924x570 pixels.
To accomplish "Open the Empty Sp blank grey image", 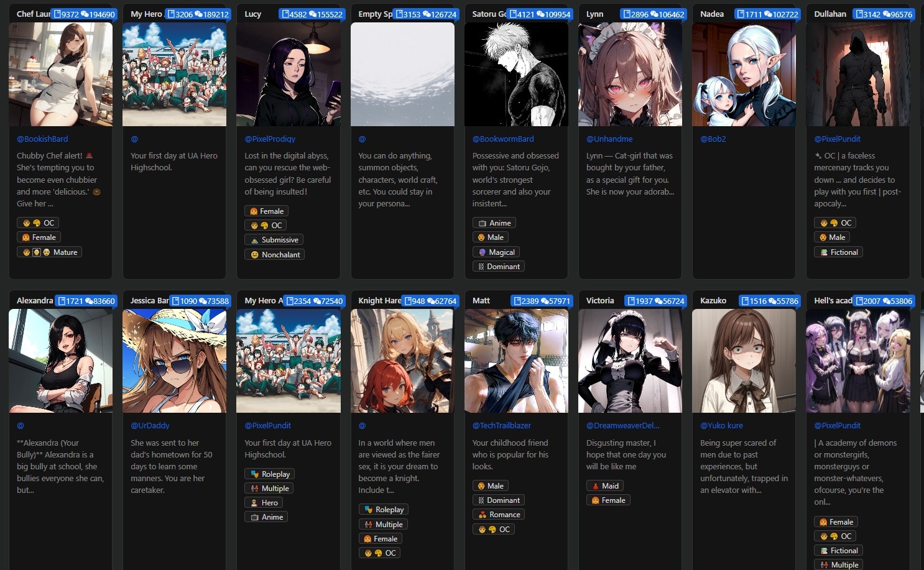I will tap(402, 75).
